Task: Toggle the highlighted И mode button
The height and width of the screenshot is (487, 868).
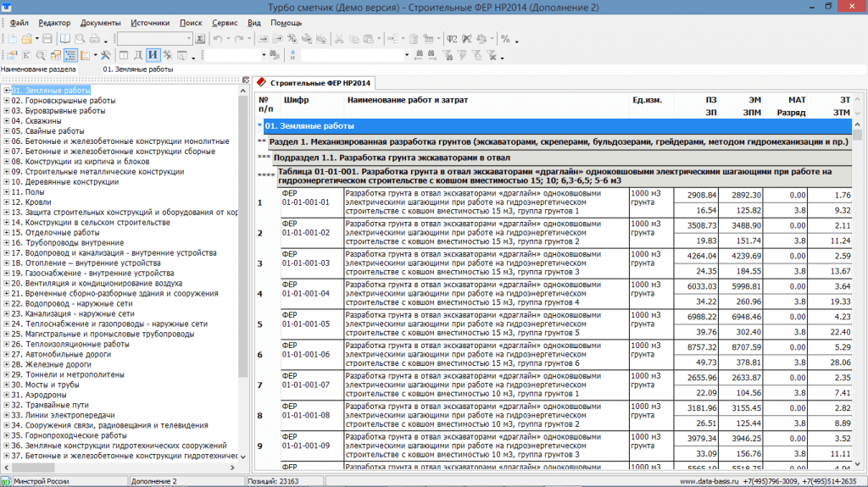Action: coord(153,55)
